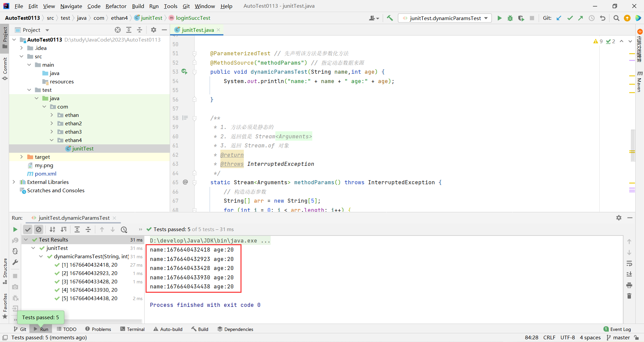
Task: Hide the Project tool window
Action: (164, 30)
